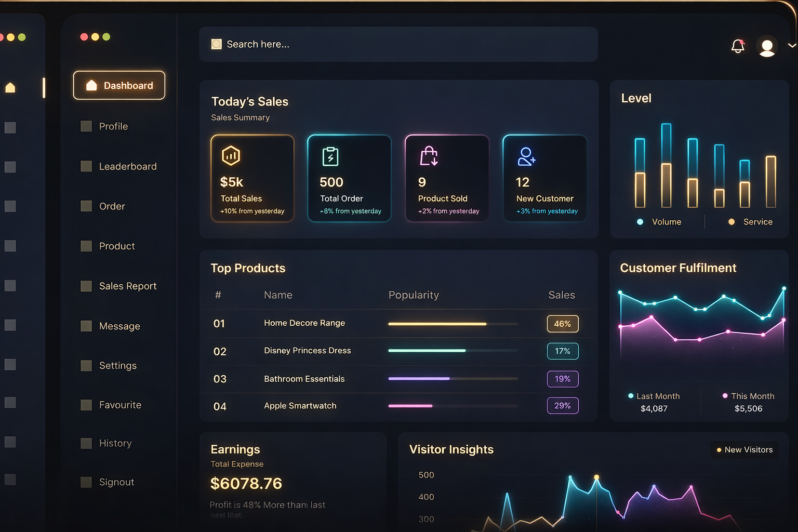Toggle the Service legend in Level chart
Image resolution: width=798 pixels, height=532 pixels.
pyautogui.click(x=750, y=222)
